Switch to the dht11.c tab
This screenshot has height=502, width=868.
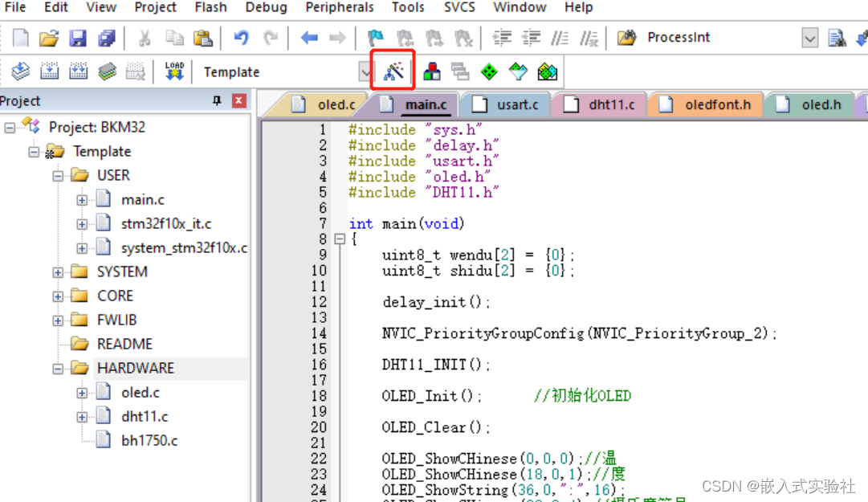pos(601,104)
